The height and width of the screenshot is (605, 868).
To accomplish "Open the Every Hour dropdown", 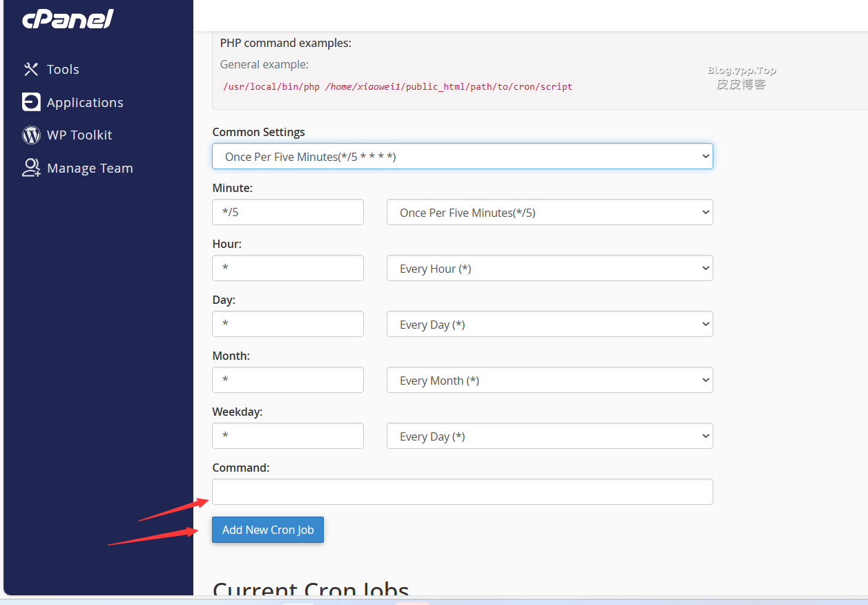I will coord(549,269).
